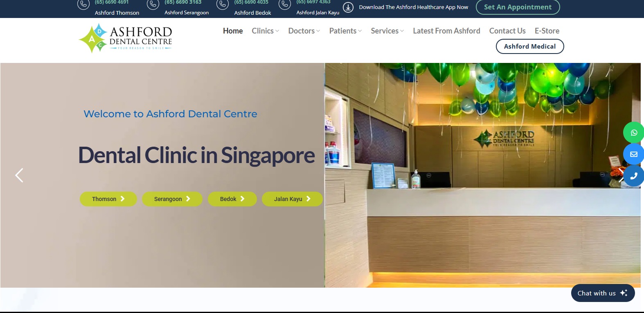Screen dimensions: 644x313
Task: Expand the Services dropdown menu
Action: tap(387, 31)
